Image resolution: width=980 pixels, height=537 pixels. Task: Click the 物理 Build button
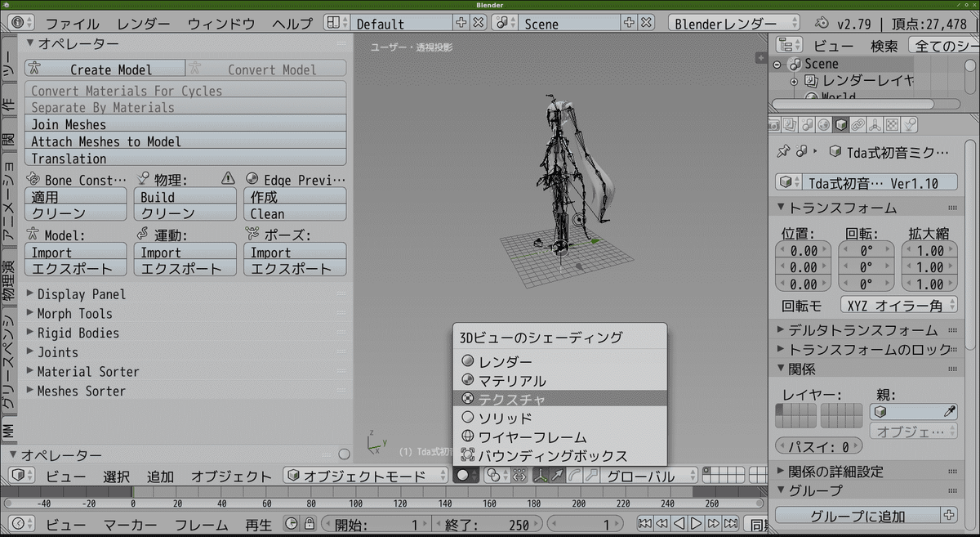185,197
